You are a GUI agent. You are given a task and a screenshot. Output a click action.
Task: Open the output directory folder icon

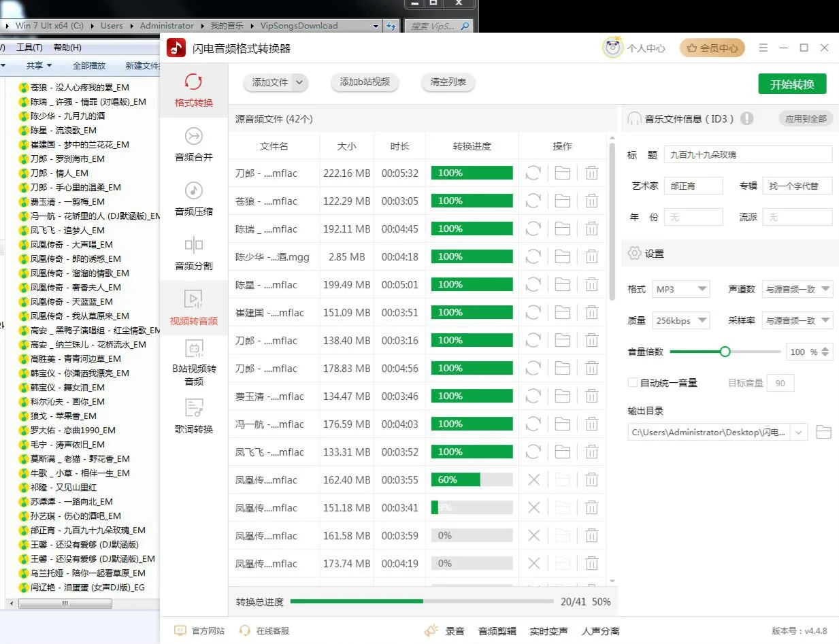click(824, 431)
